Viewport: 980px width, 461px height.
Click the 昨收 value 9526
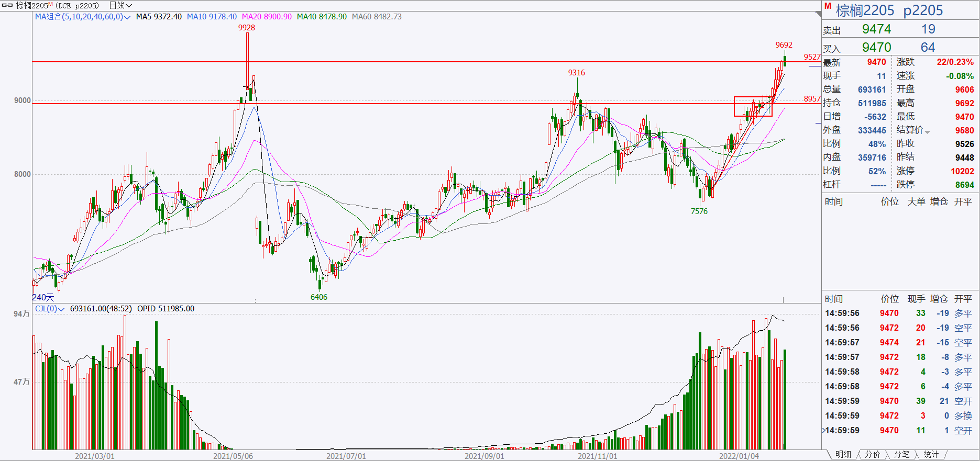(965, 144)
